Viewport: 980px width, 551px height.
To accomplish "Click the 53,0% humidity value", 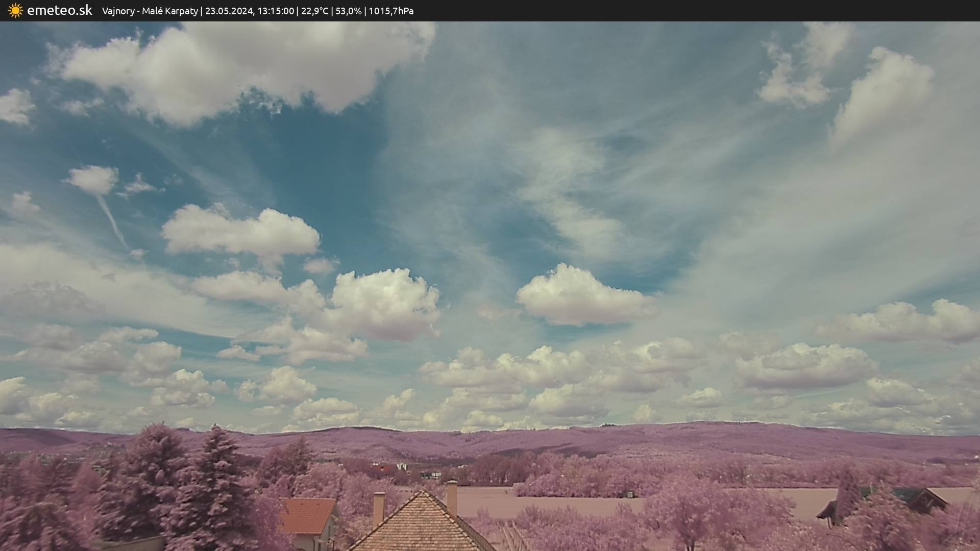I will (348, 11).
